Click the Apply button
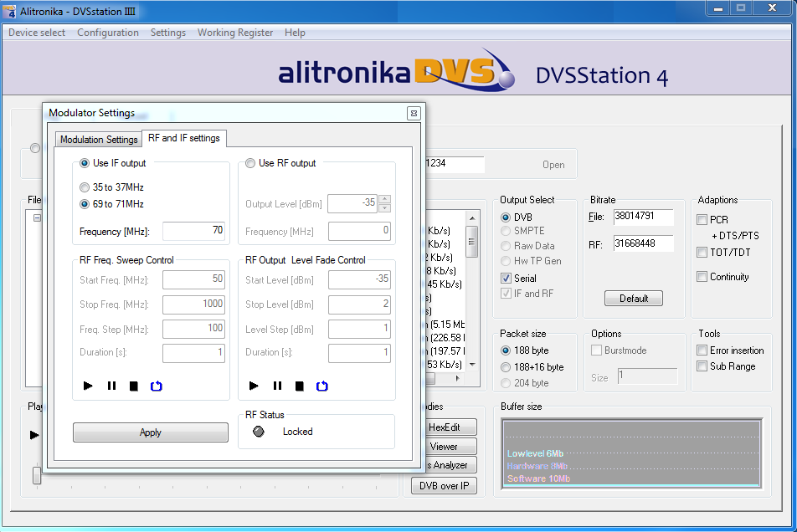Screen dimensions: 797x532 [x=151, y=432]
